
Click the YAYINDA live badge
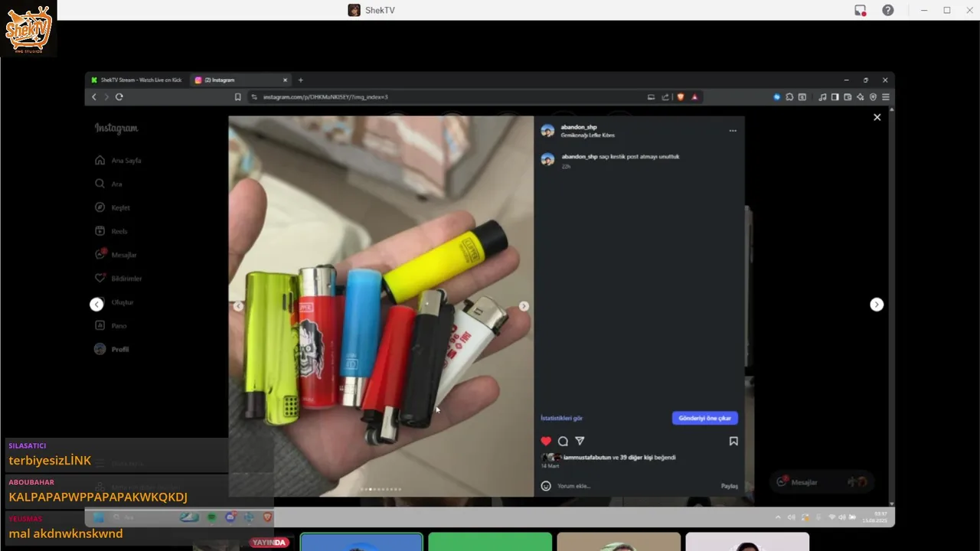pos(269,543)
